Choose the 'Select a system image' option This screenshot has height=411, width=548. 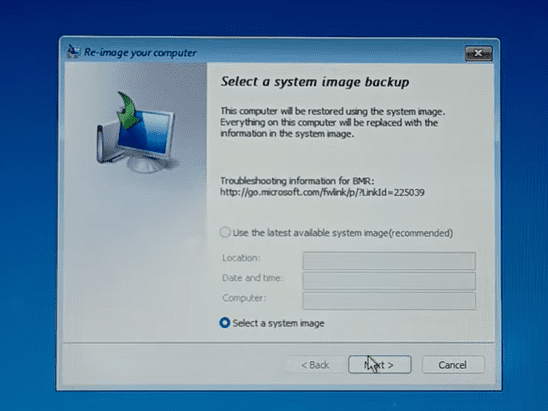coord(225,323)
